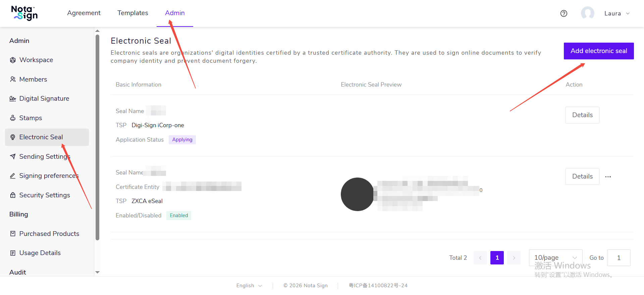Open the 10/page size dropdown
Image resolution: width=644 pixels, height=295 pixels.
point(555,258)
